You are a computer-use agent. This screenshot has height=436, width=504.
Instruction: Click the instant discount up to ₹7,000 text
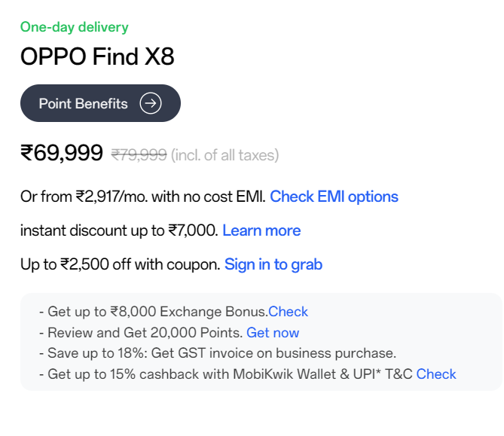pos(119,230)
